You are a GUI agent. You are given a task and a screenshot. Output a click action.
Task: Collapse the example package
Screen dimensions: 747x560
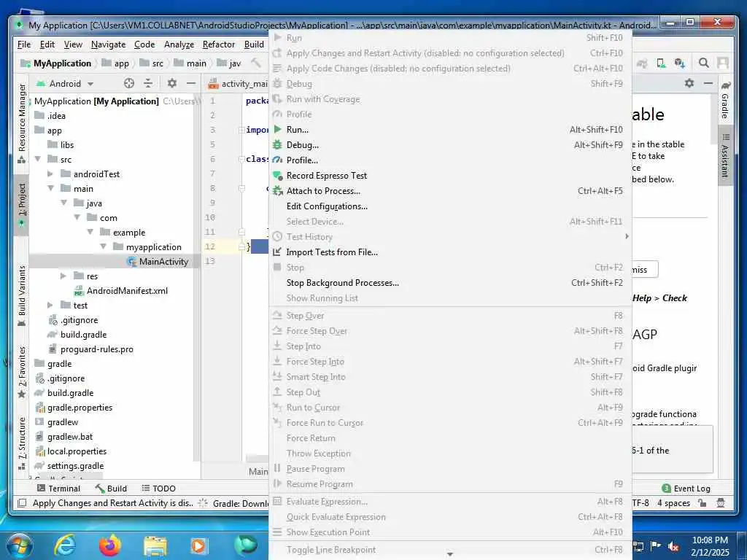pyautogui.click(x=90, y=232)
